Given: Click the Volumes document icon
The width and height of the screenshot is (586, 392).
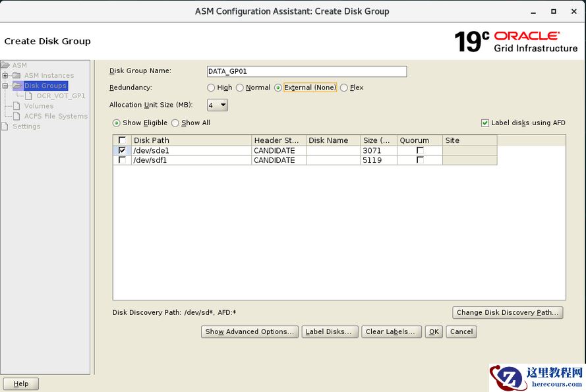Looking at the screenshot, I should pyautogui.click(x=18, y=106).
